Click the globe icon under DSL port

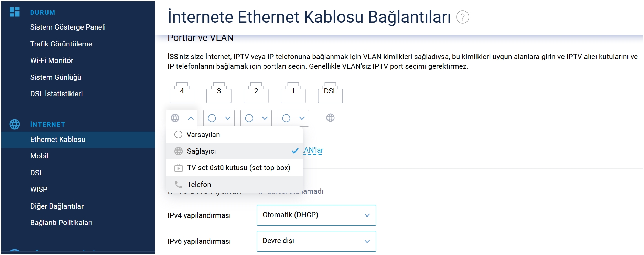[x=330, y=118]
